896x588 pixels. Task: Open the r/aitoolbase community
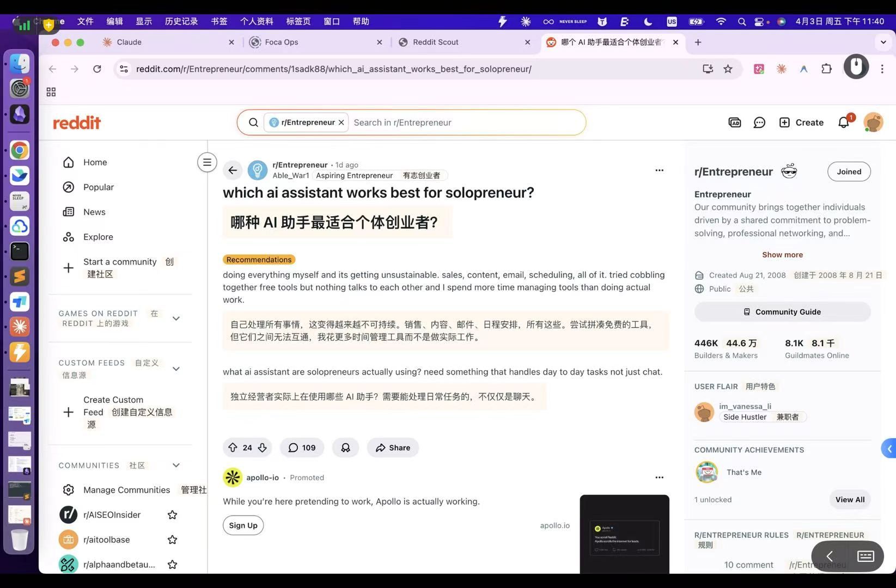pyautogui.click(x=107, y=540)
